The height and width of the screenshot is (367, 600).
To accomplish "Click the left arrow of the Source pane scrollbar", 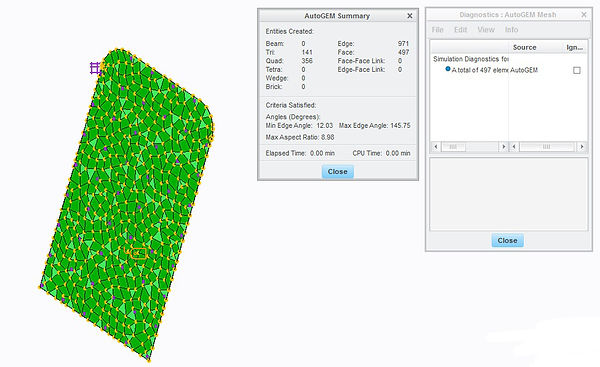I will coord(514,147).
